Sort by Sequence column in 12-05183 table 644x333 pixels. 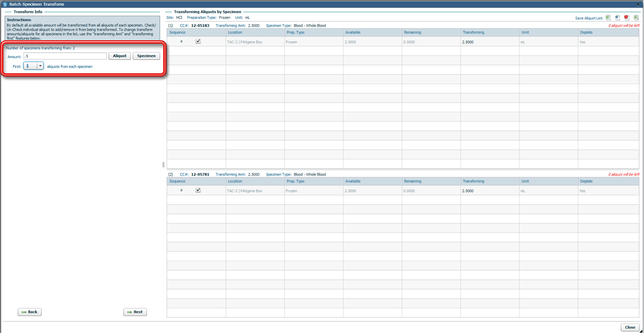pos(196,32)
